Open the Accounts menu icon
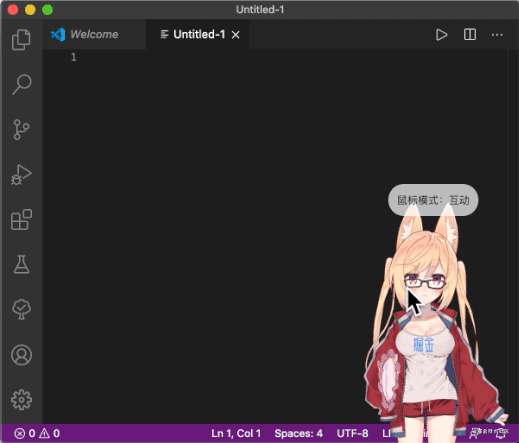Viewport: 519px width, 443px height. click(22, 355)
